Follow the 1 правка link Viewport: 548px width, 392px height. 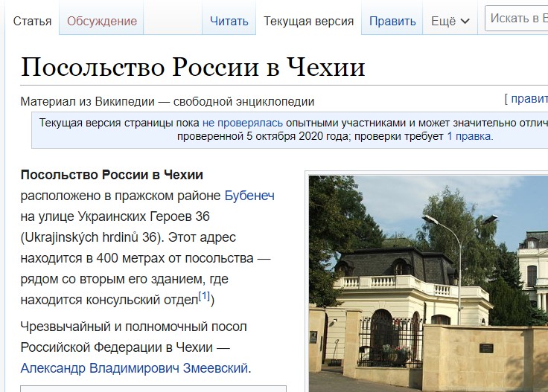[x=469, y=136]
